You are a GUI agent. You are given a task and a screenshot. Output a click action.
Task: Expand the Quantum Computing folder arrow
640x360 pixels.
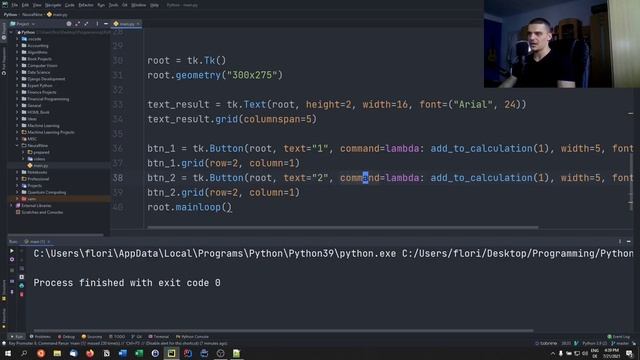tap(18, 192)
